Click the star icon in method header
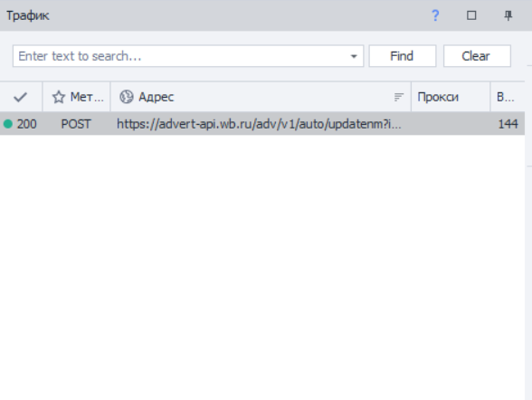 59,97
